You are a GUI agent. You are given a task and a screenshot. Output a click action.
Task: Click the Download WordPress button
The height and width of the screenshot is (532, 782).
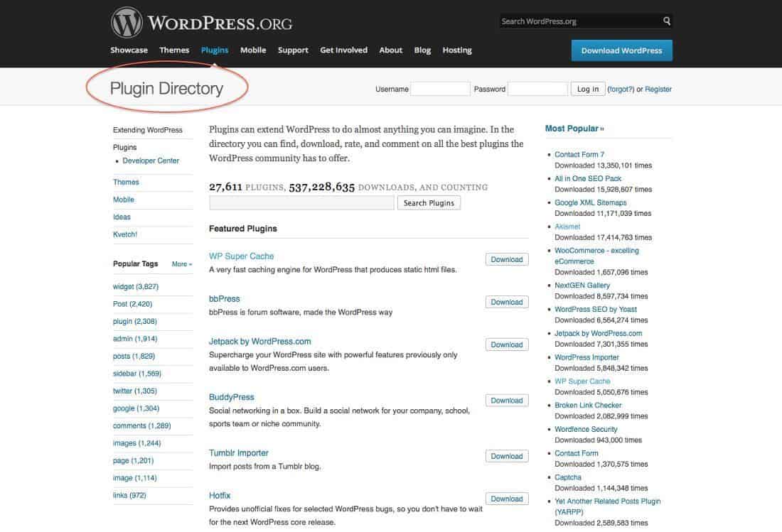coord(621,50)
